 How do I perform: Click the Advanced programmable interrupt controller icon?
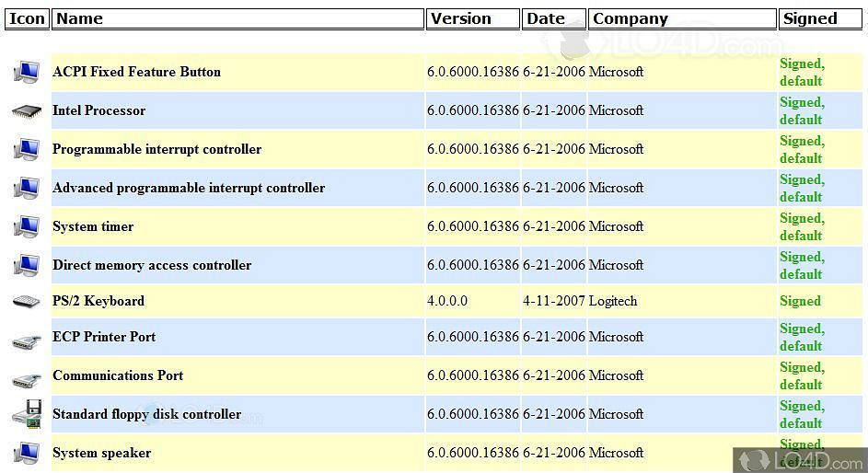[x=27, y=189]
